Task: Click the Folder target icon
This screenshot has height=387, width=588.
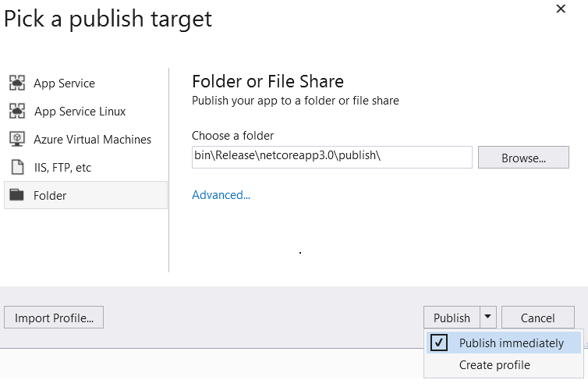Action: (17, 195)
